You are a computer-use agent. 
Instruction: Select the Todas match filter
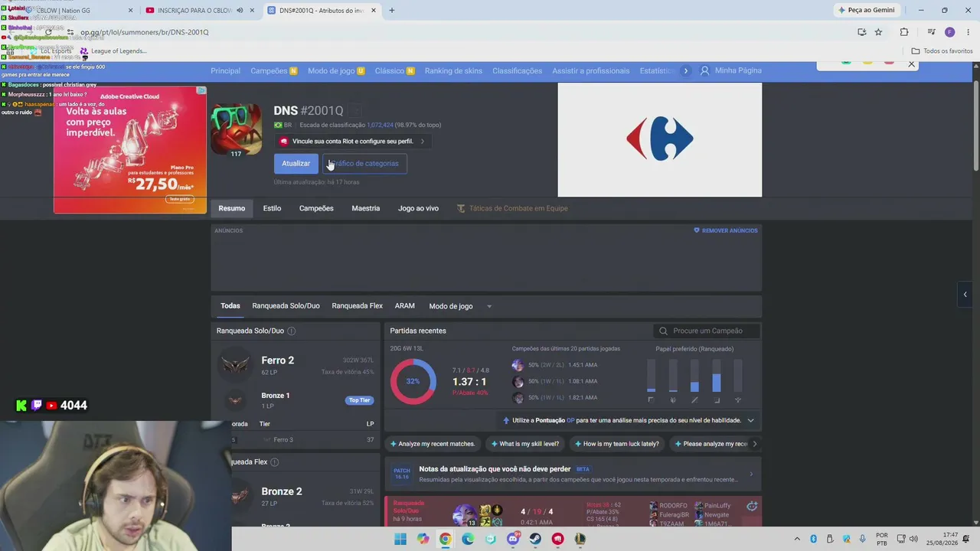pos(230,306)
